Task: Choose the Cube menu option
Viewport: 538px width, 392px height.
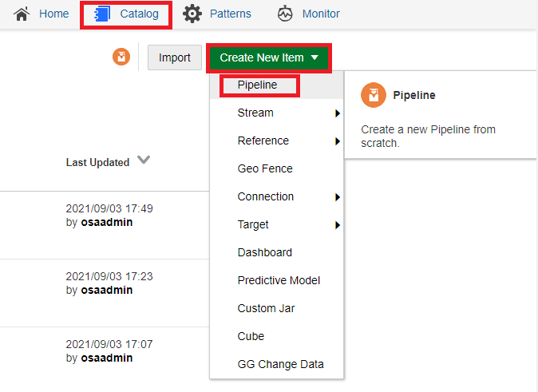Action: tap(251, 336)
